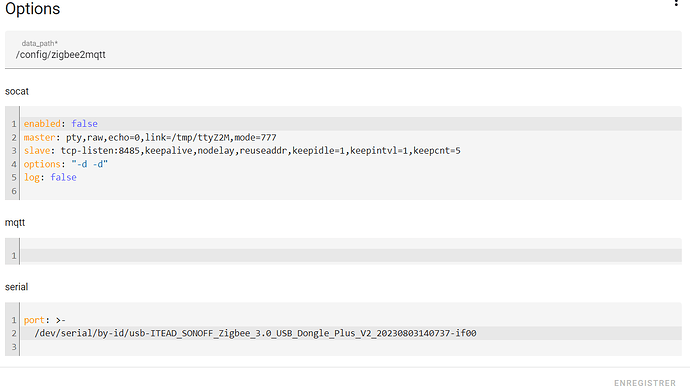
Task: Click the empty mqtt editor line
Action: [x=351, y=255]
